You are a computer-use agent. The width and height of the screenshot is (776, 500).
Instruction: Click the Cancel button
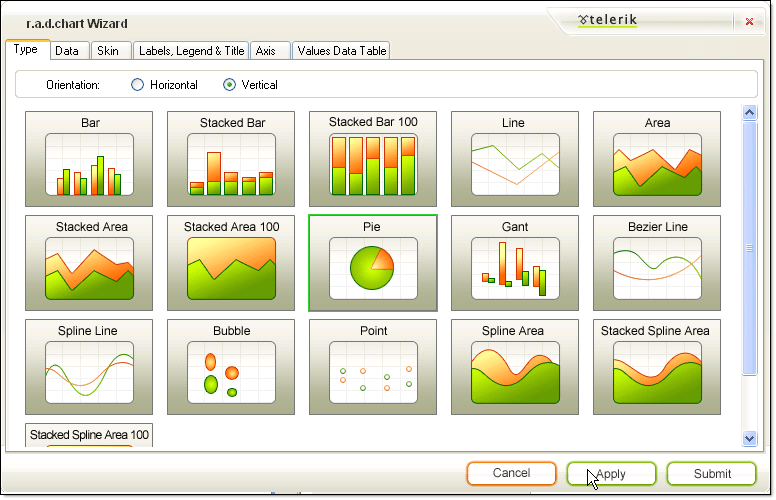(x=511, y=473)
